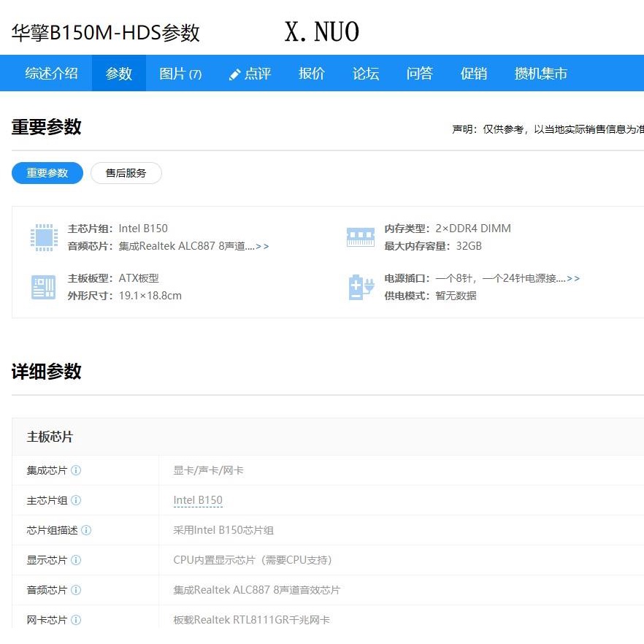Click the info icon next to 显示芯片
This screenshot has width=644, height=644.
76,560
